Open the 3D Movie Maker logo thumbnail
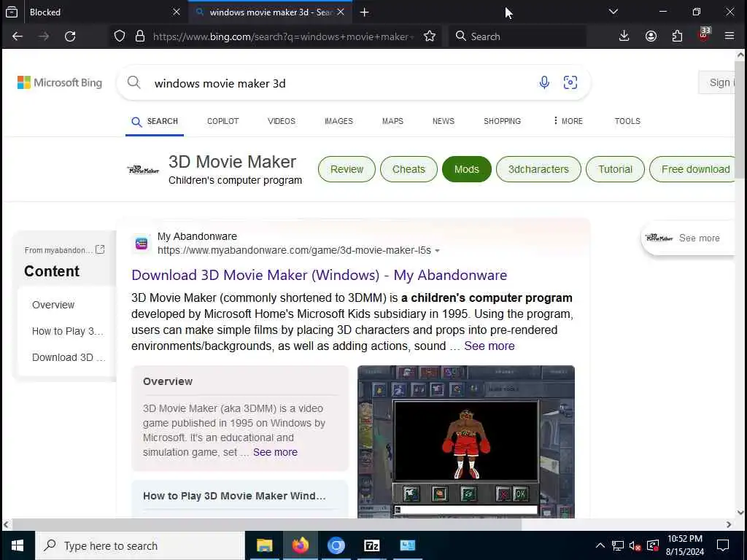 coord(144,169)
